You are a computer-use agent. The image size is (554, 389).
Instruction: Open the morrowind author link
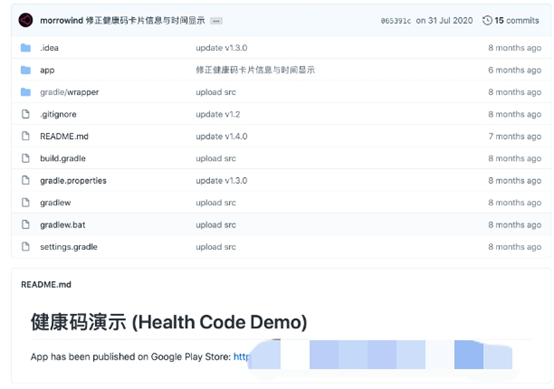point(61,20)
